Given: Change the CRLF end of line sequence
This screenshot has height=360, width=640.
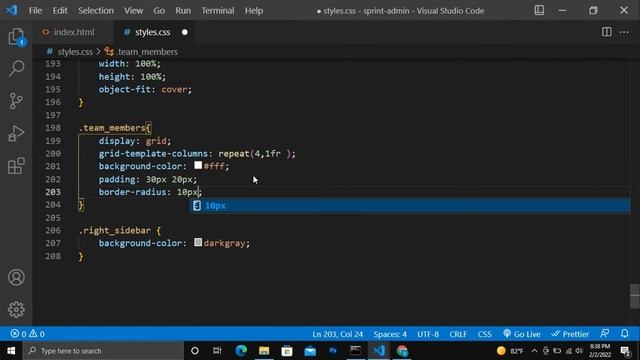Looking at the screenshot, I should [458, 334].
